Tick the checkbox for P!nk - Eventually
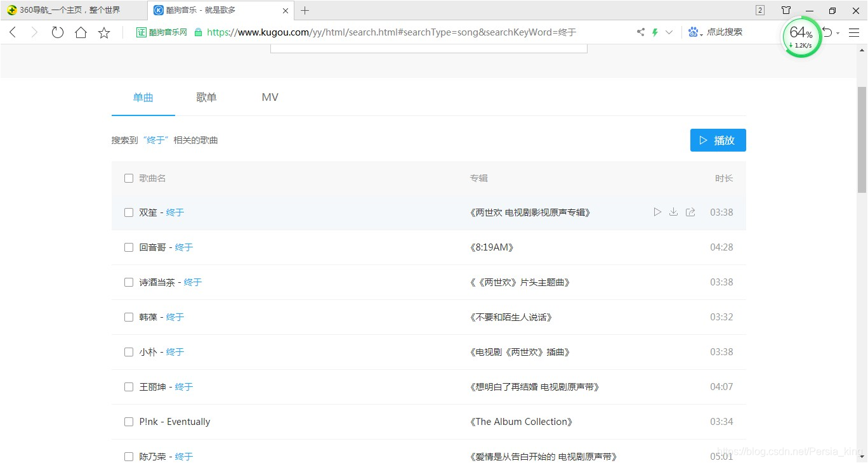 tap(129, 421)
